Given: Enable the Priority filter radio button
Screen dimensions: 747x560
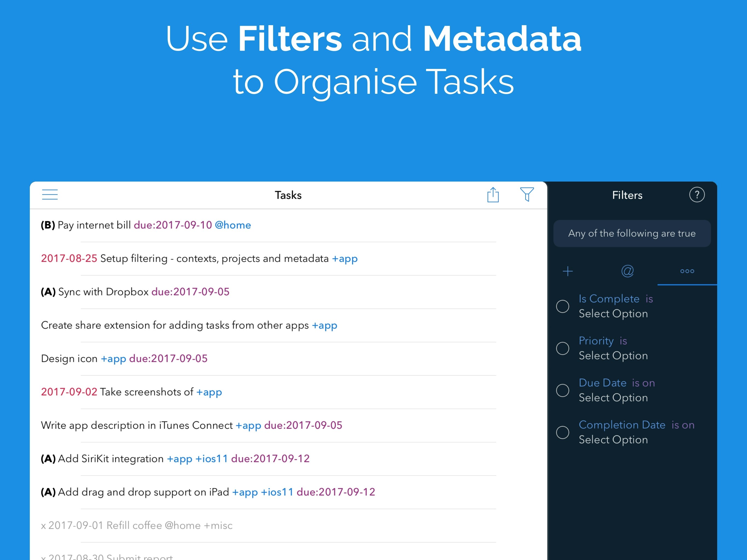Looking at the screenshot, I should [563, 348].
